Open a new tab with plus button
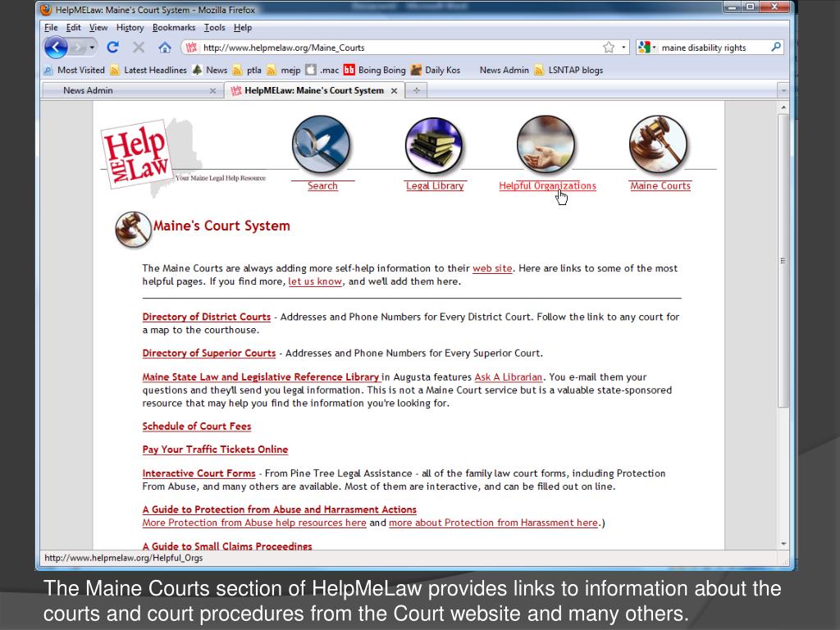The height and width of the screenshot is (630, 840). point(416,90)
